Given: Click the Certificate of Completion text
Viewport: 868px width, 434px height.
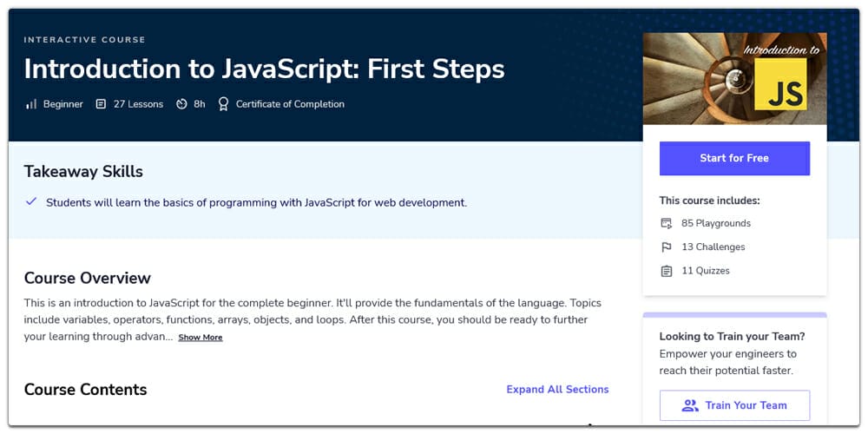Looking at the screenshot, I should click(290, 104).
